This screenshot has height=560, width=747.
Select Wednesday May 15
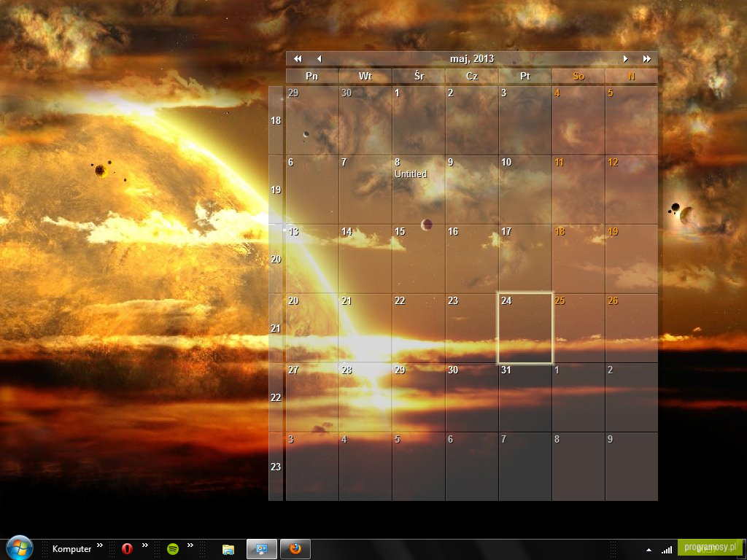(x=418, y=259)
